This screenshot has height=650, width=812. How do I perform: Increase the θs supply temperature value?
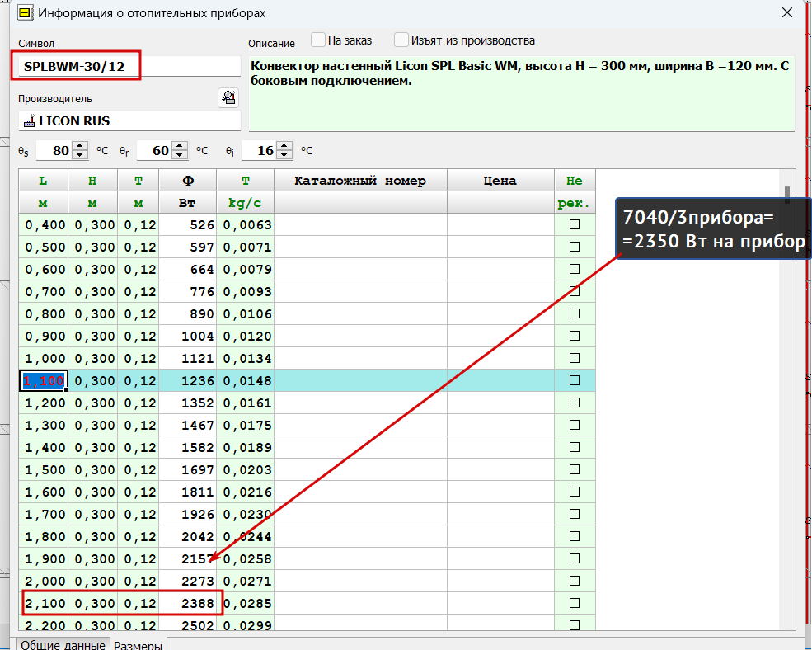[80, 146]
